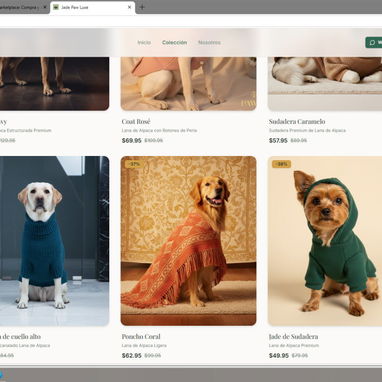
Task: Click the $49.95 Jade de Sudadera price
Action: [x=279, y=356]
